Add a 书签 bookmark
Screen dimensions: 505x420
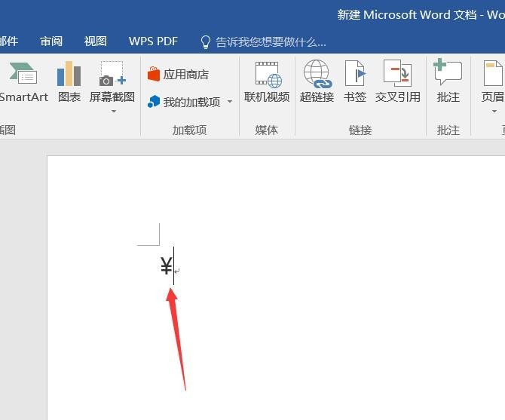[x=354, y=82]
